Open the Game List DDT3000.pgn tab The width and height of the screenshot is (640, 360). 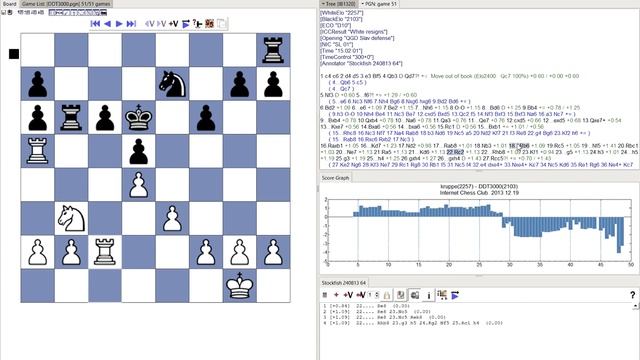coord(66,4)
